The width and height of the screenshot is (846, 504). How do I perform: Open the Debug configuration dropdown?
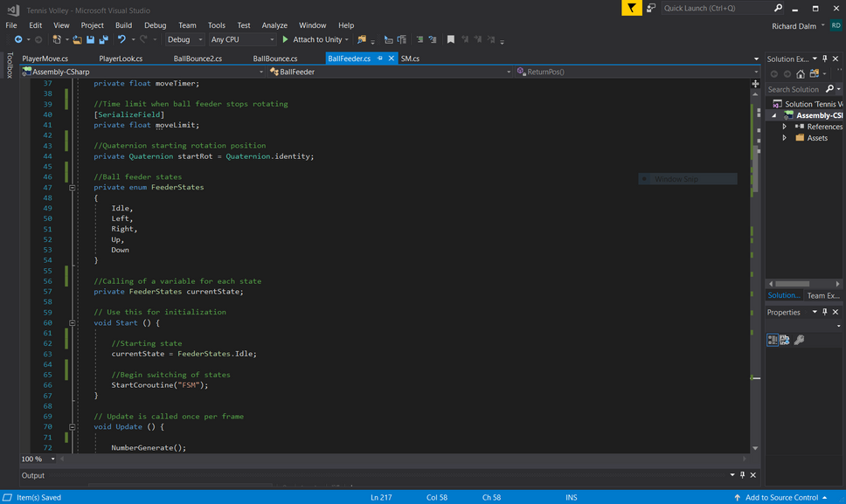[184, 39]
